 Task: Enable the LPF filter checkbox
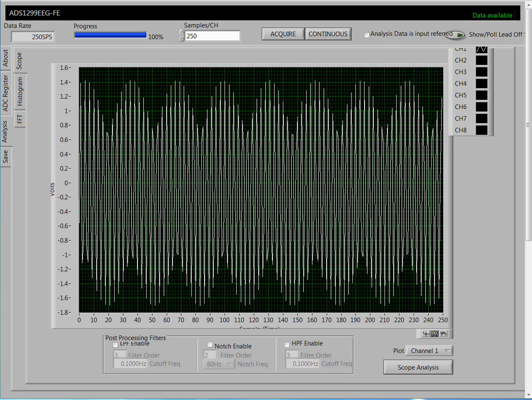tap(115, 345)
